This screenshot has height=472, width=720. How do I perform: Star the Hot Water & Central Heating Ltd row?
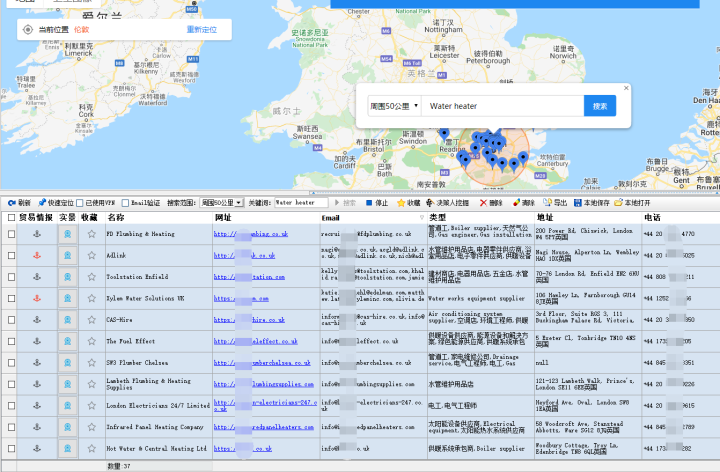click(x=91, y=449)
